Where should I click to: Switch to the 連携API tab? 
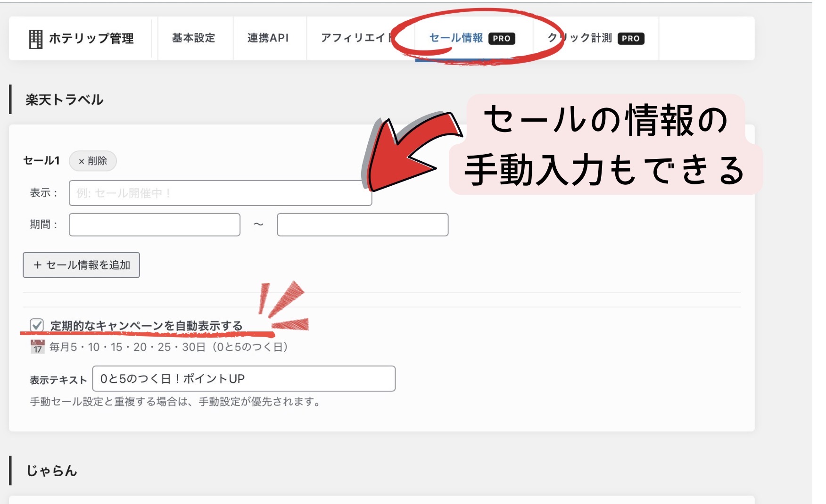(x=268, y=38)
